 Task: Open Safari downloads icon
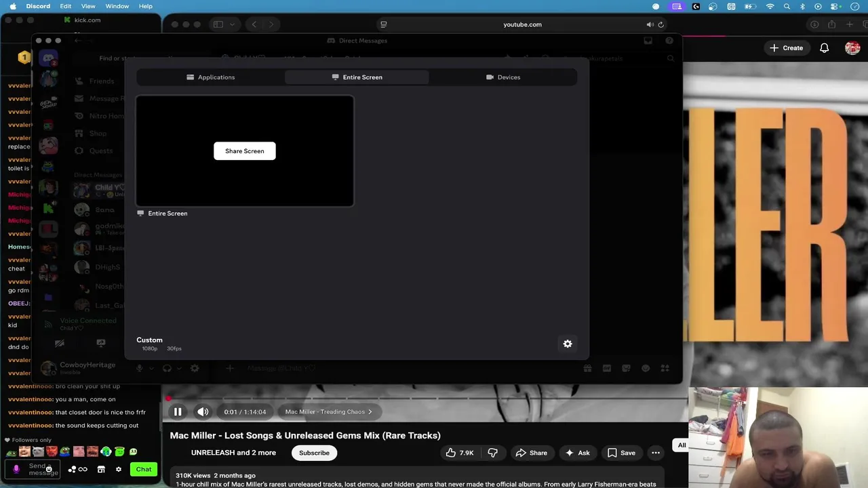814,24
